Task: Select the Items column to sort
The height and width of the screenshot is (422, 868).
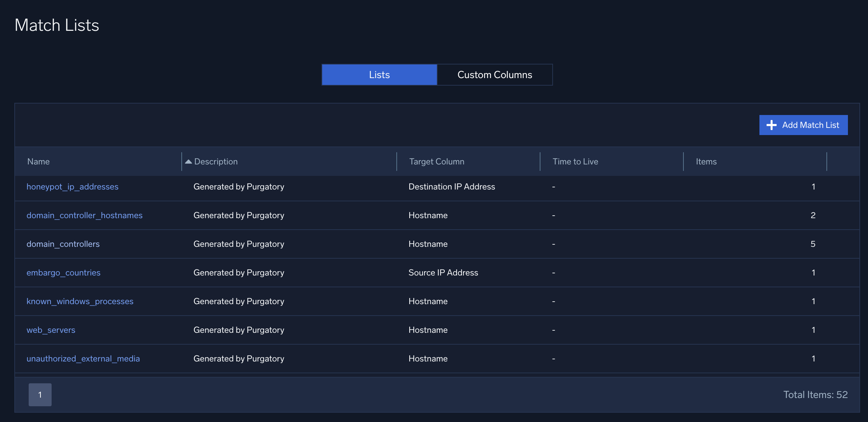Action: (706, 161)
